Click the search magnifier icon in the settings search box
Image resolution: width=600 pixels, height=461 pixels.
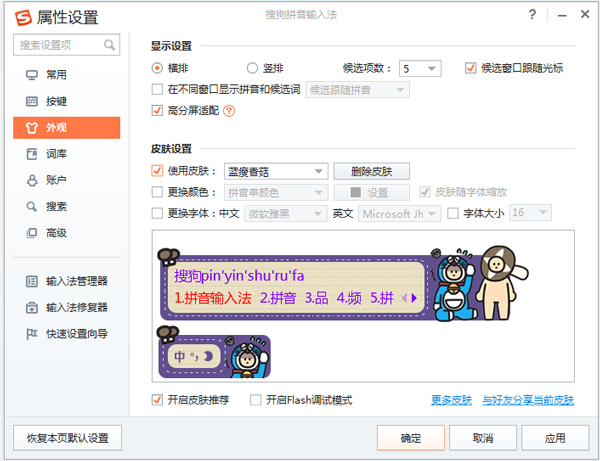tap(109, 45)
